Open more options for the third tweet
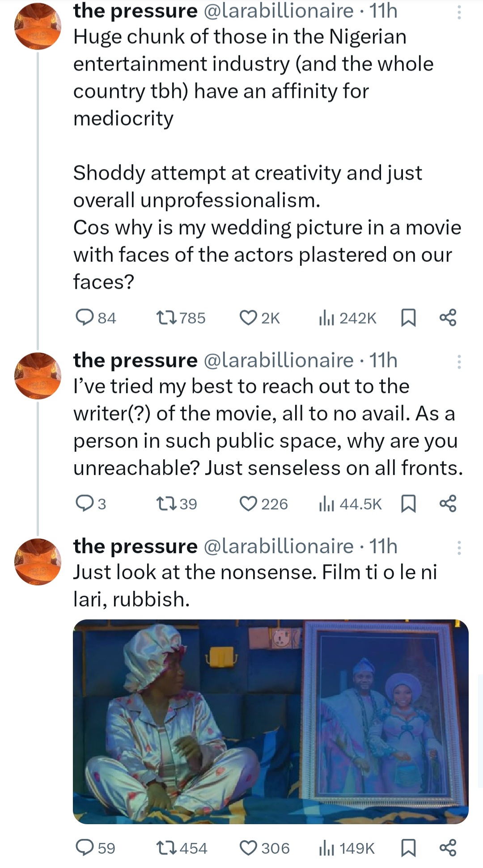The height and width of the screenshot is (868, 483). point(459,547)
